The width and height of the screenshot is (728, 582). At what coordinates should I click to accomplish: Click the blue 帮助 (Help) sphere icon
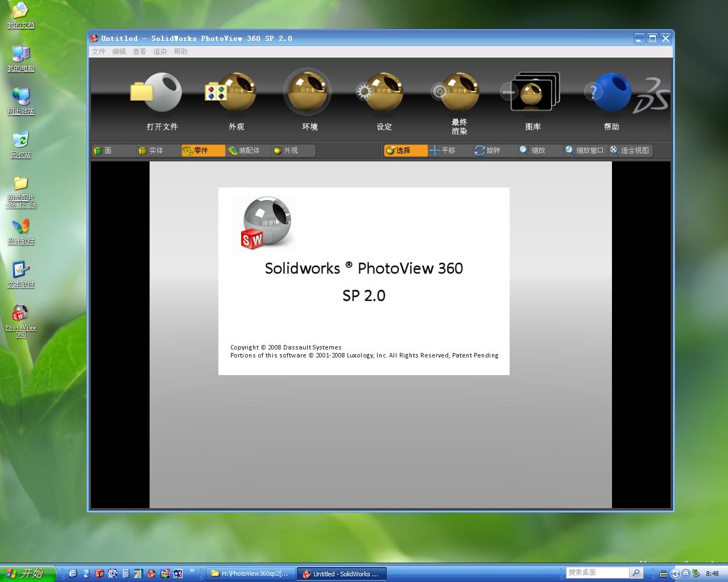click(x=609, y=92)
